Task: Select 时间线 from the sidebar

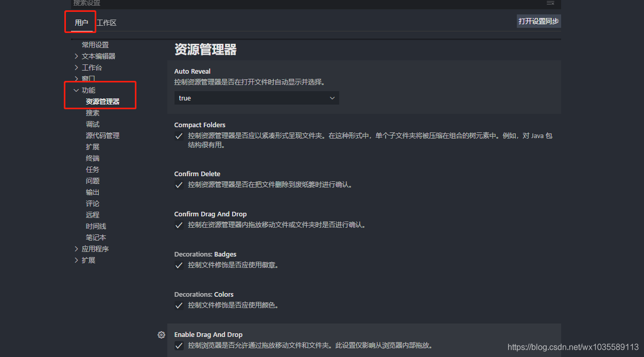Action: coord(96,226)
